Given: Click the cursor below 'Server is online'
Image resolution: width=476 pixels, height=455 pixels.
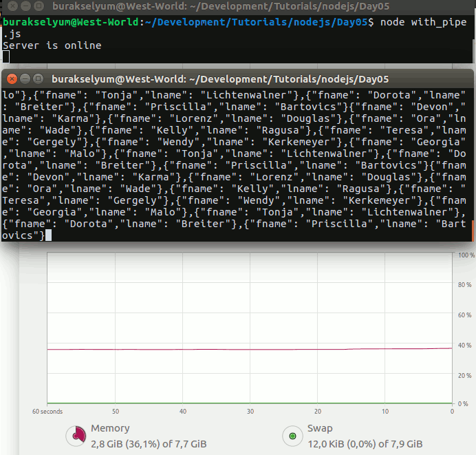Looking at the screenshot, I should coord(6,57).
